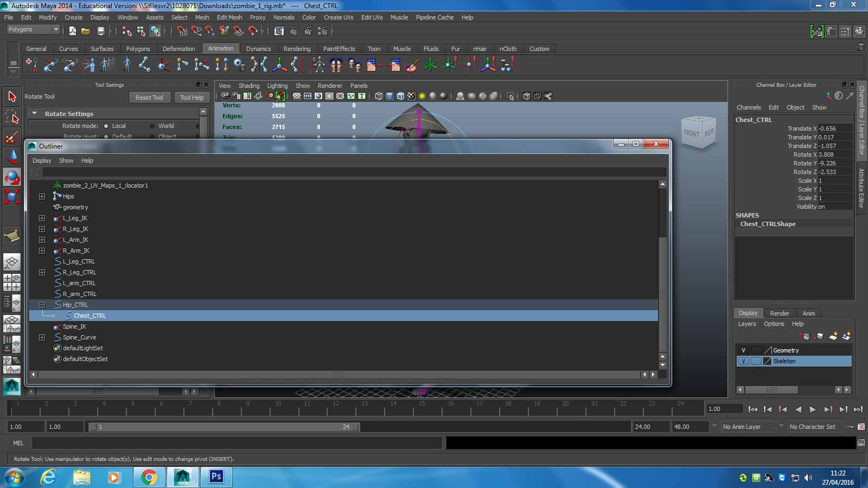Viewport: 868px width, 488px height.
Task: Click the MEL command line input
Action: pos(237,443)
